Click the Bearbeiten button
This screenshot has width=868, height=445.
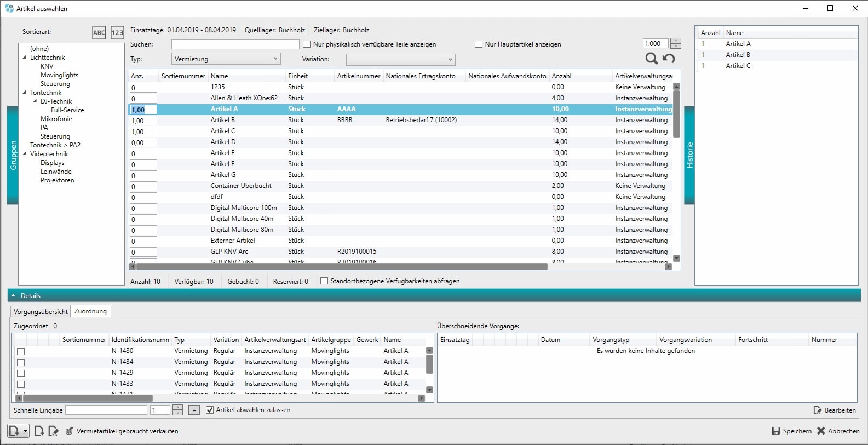tap(835, 410)
